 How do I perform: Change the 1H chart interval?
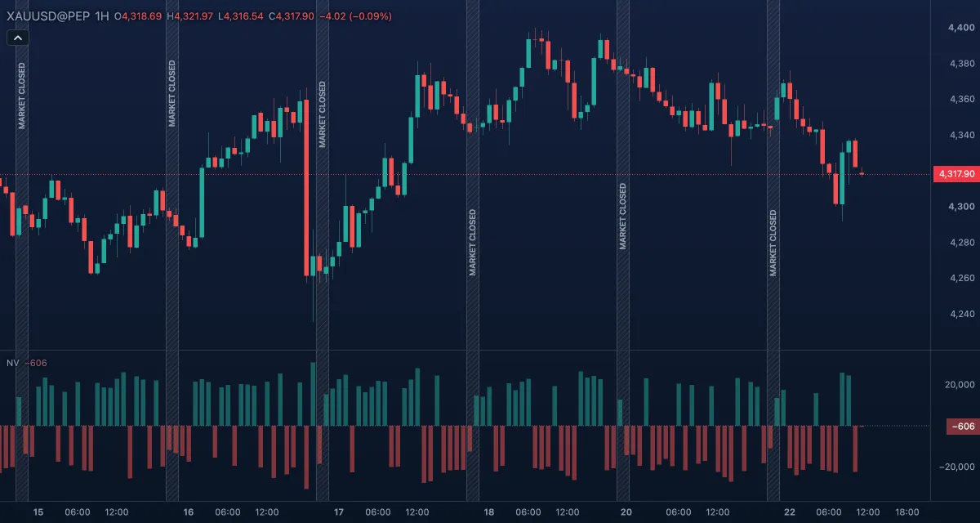pyautogui.click(x=102, y=16)
